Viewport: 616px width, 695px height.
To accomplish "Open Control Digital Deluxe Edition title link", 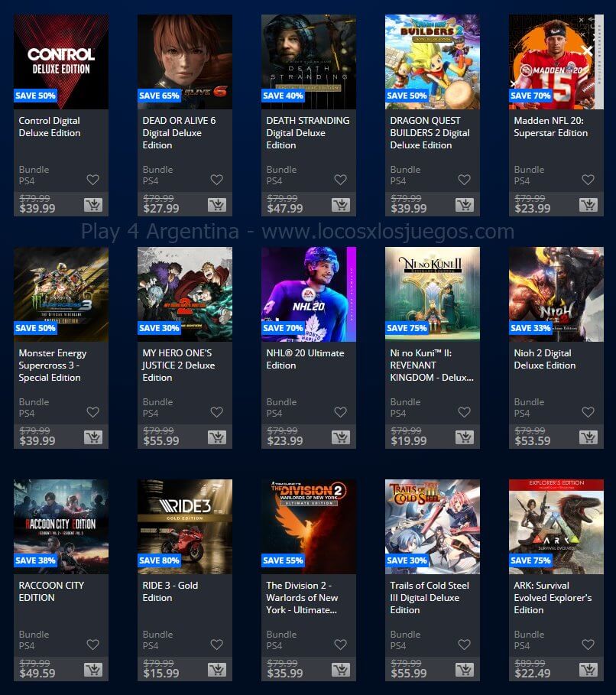I will point(50,127).
